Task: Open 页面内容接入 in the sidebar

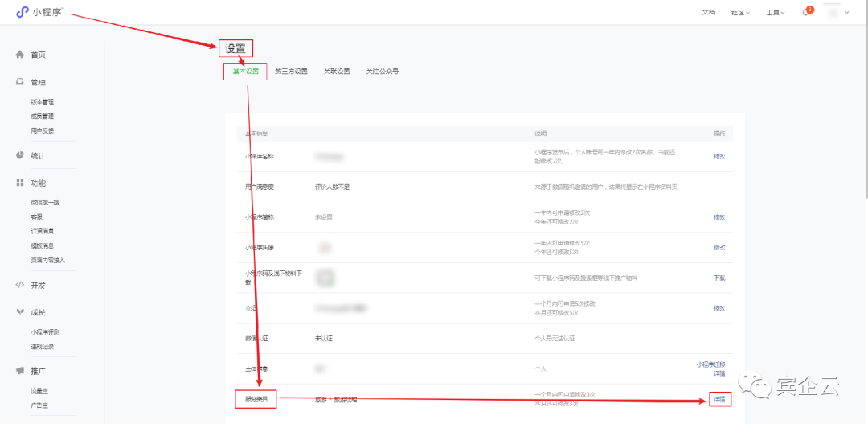Action: pyautogui.click(x=48, y=260)
